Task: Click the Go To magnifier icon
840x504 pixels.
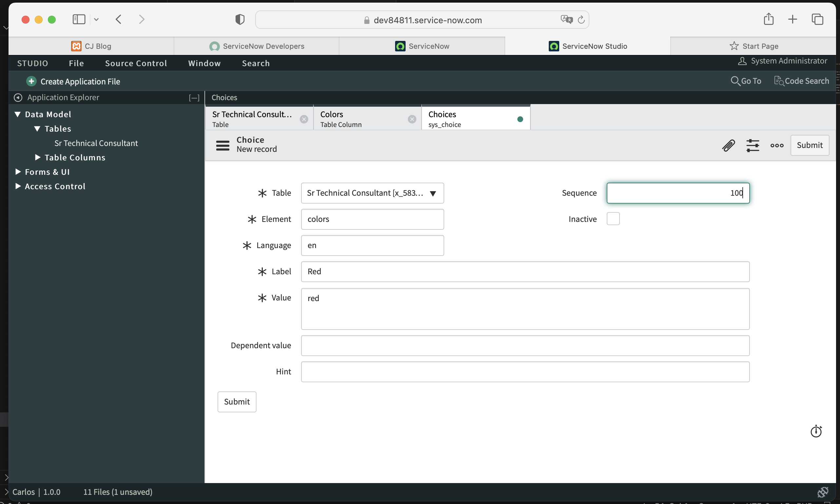Action: coord(735,81)
